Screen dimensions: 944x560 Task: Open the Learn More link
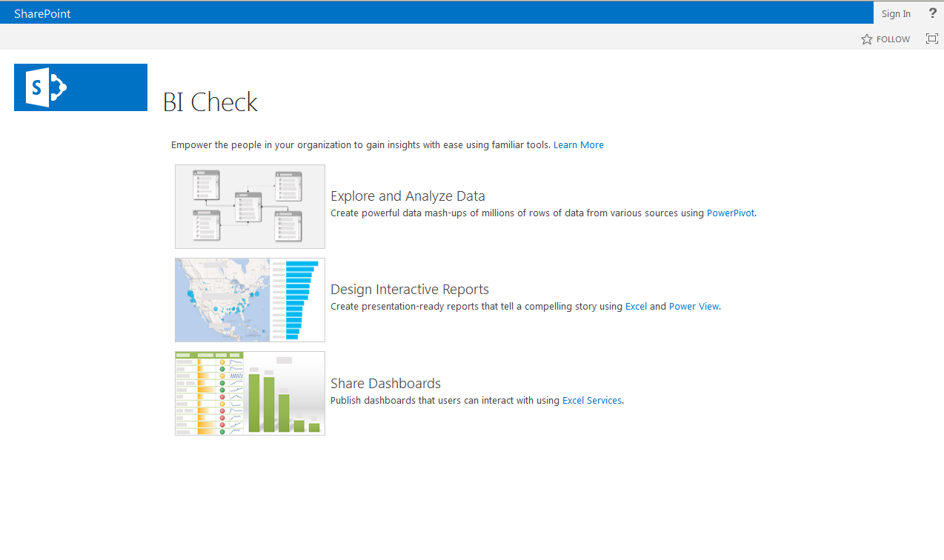[578, 144]
